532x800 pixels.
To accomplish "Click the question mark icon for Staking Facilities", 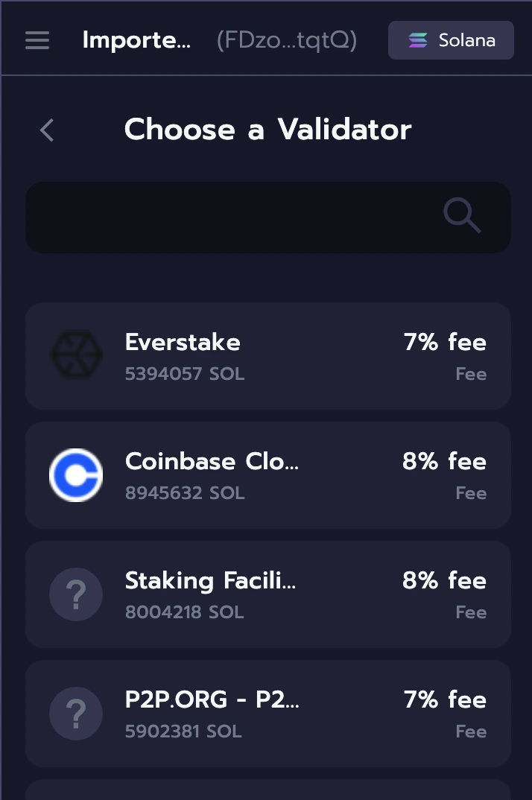I will tap(76, 594).
